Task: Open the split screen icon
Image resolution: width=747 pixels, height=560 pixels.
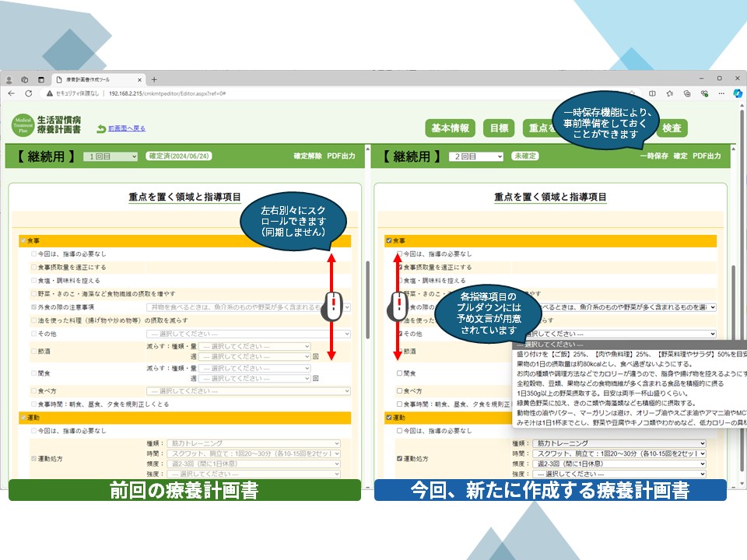Action: coord(652,93)
